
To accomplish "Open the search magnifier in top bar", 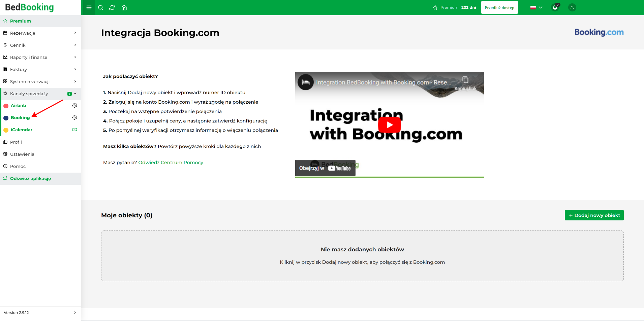I will click(100, 7).
